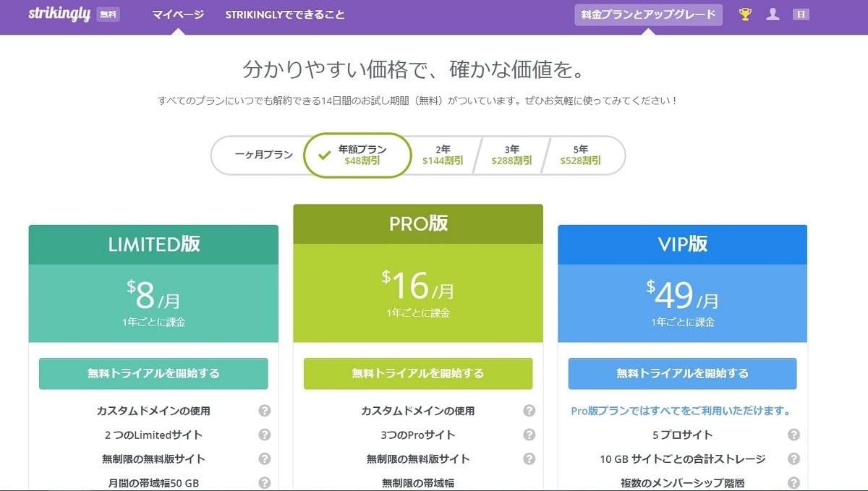Click 10 GB サイトごとの合計ストレージ feature text
This screenshot has width=868, height=491.
[x=682, y=458]
